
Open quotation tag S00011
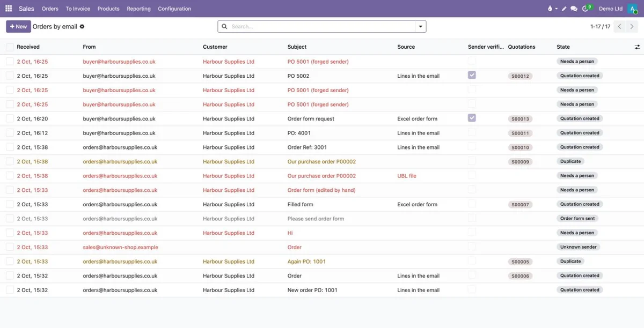pyautogui.click(x=520, y=133)
